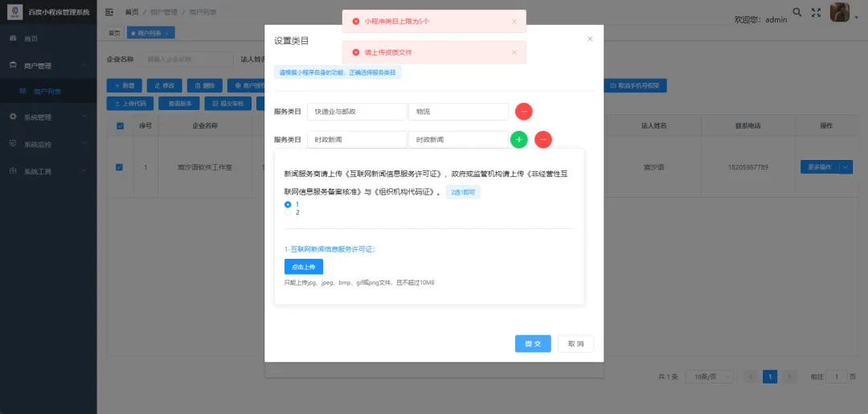Select 商户列表 in the sidebar

[49, 92]
